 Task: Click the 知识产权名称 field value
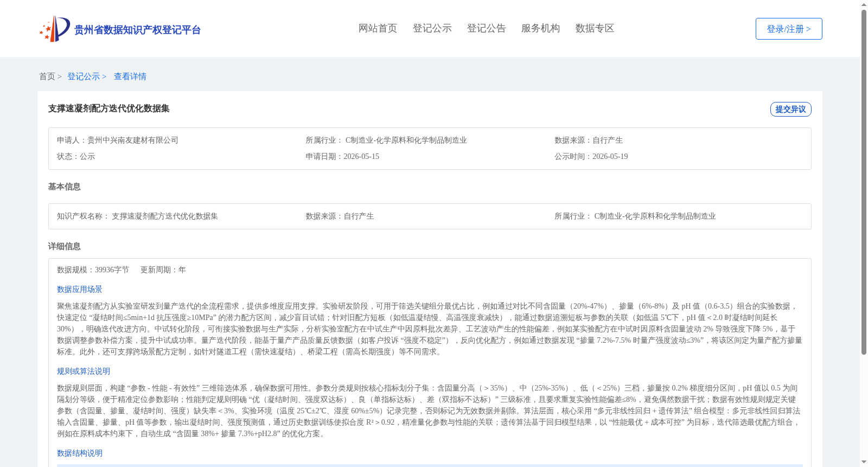coord(165,216)
